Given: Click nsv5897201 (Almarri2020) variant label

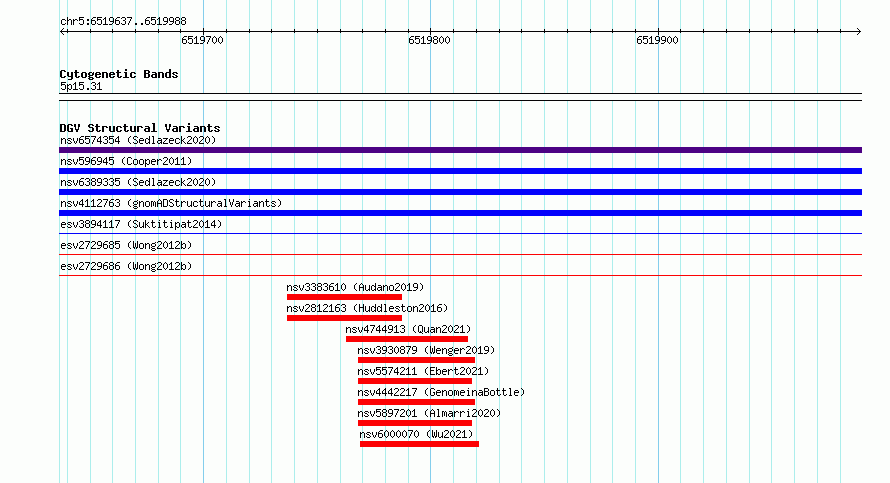Looking at the screenshot, I should (x=429, y=413).
